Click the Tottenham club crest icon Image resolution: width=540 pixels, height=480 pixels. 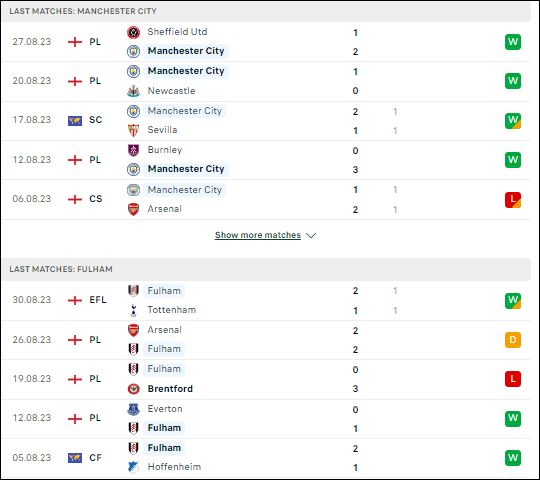coord(133,310)
